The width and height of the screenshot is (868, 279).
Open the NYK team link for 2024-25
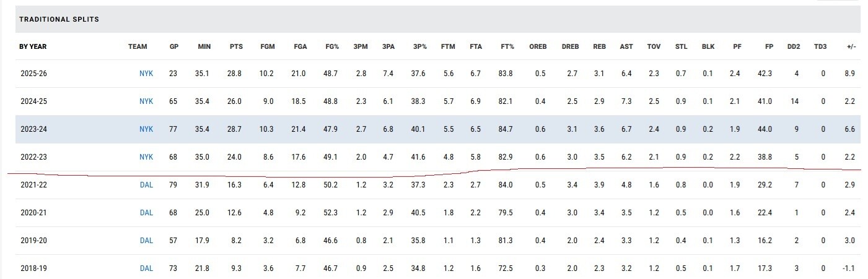pyautogui.click(x=146, y=101)
